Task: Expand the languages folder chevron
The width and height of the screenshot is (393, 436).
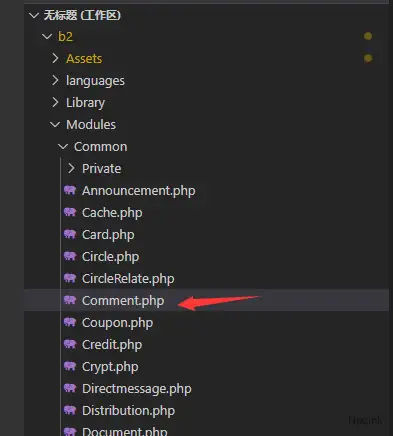Action: [x=55, y=80]
